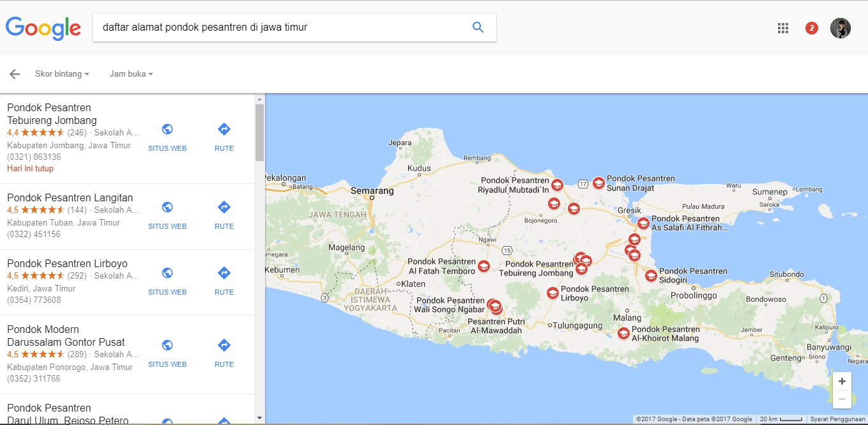Click the scrollbar down arrow
868x425 pixels.
[x=259, y=418]
